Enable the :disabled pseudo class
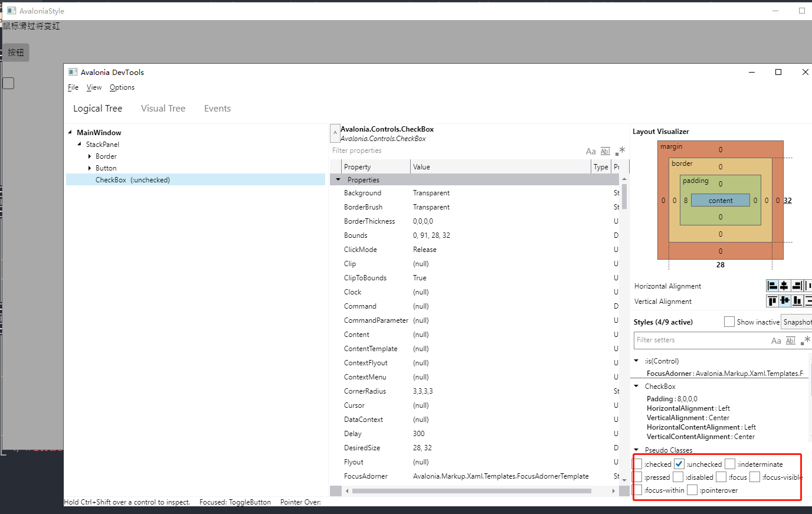Screen dimensions: 812x514 pyautogui.click(x=678, y=477)
